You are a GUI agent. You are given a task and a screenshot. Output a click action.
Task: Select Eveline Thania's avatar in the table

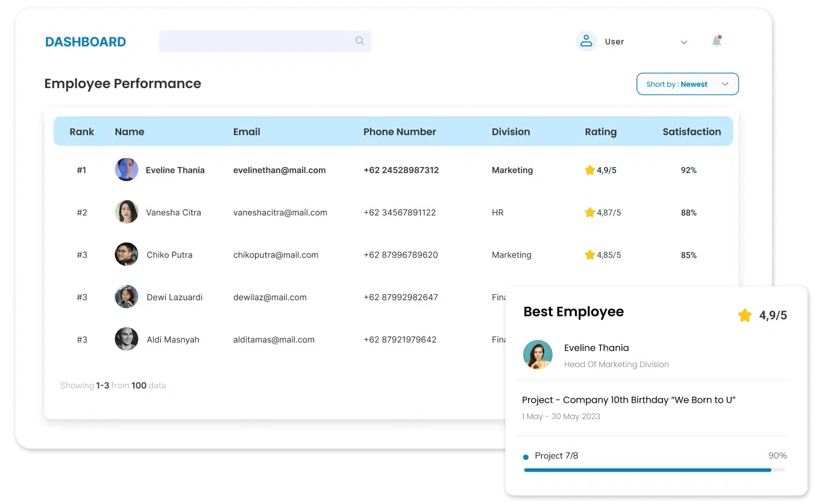click(127, 170)
